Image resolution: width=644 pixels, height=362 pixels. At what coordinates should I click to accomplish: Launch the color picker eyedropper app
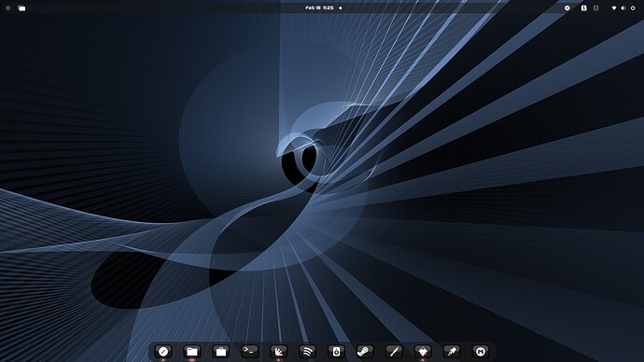point(452,352)
